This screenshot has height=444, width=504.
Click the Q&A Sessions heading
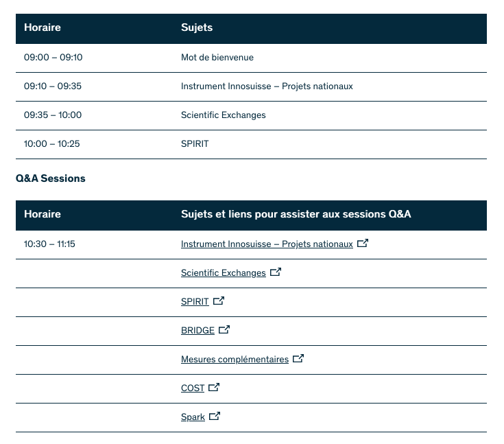click(x=51, y=178)
